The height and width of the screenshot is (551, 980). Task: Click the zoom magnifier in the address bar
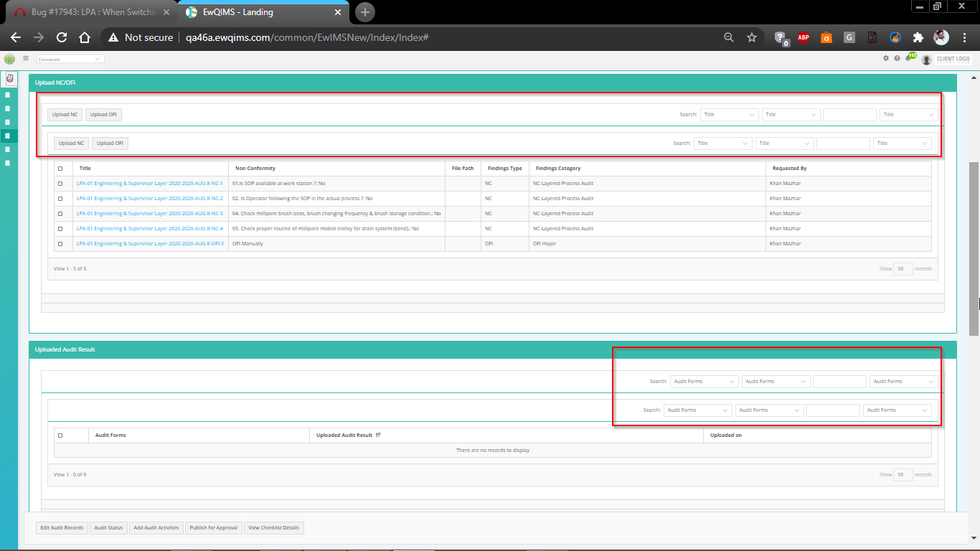tap(728, 37)
